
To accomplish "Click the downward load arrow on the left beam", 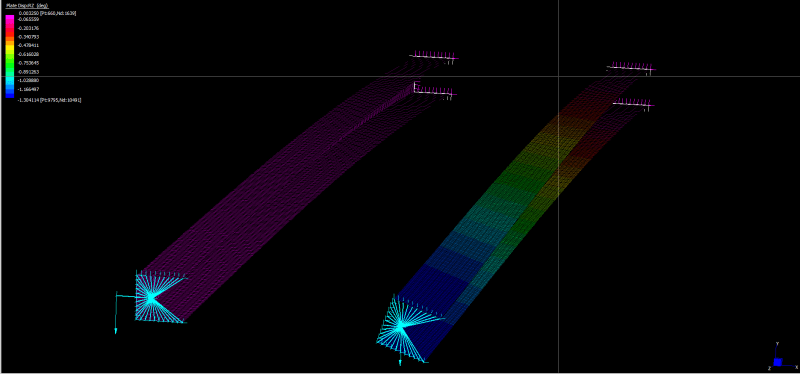I will [116, 312].
